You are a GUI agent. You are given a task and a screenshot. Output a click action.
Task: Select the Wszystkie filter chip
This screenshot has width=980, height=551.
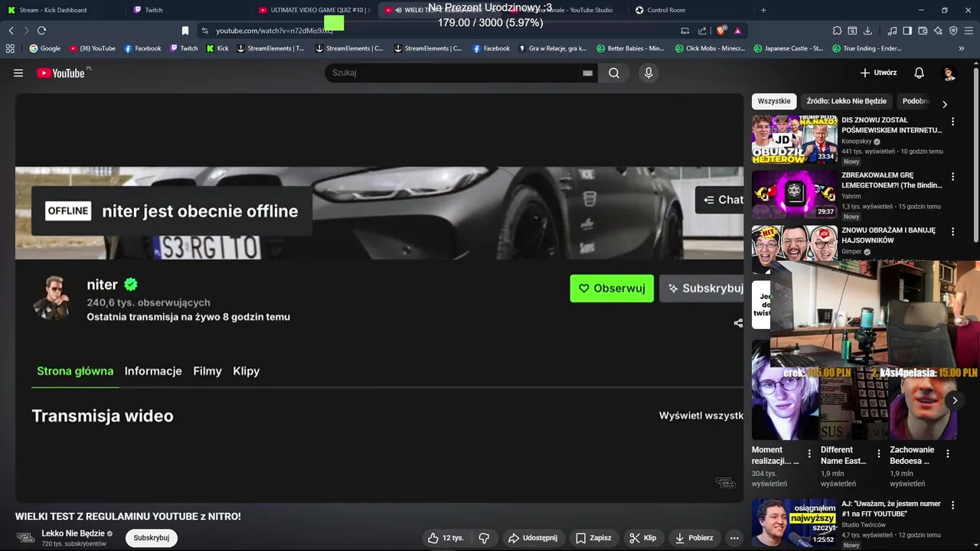774,101
